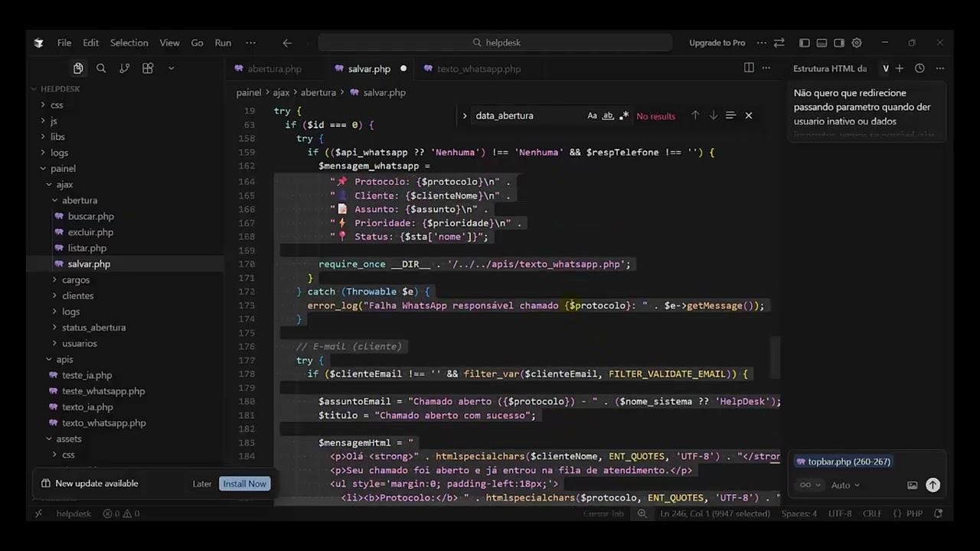The height and width of the screenshot is (551, 980).
Task: Split the editor to the right
Action: pos(749,68)
